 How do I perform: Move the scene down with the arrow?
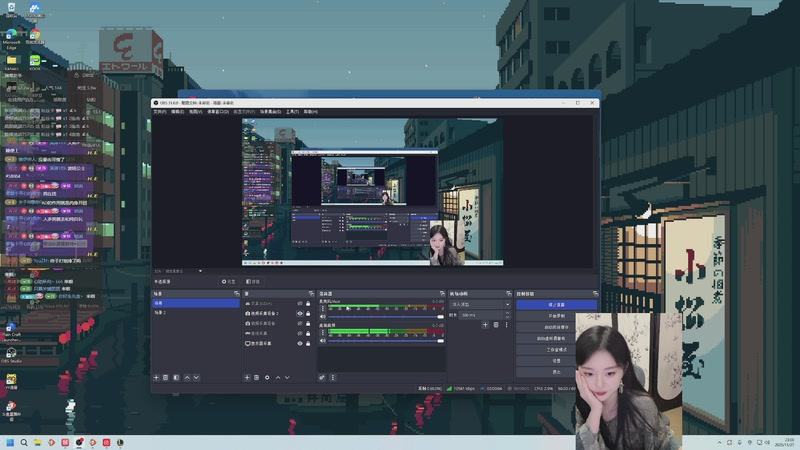tap(196, 378)
